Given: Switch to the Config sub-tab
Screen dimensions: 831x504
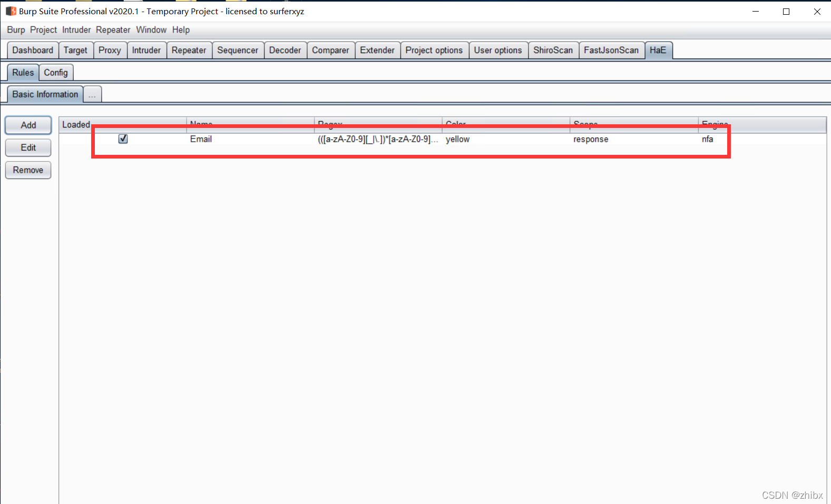Looking at the screenshot, I should [56, 72].
